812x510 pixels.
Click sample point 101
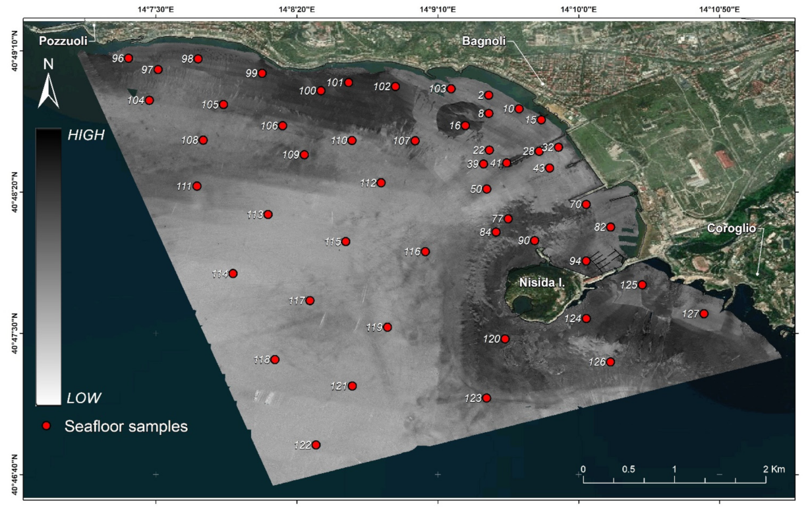(x=349, y=82)
